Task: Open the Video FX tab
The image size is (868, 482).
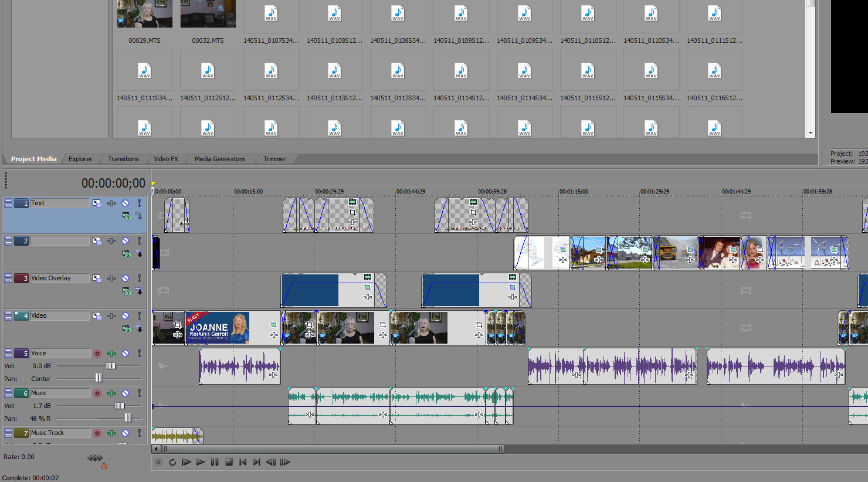Action: (166, 159)
